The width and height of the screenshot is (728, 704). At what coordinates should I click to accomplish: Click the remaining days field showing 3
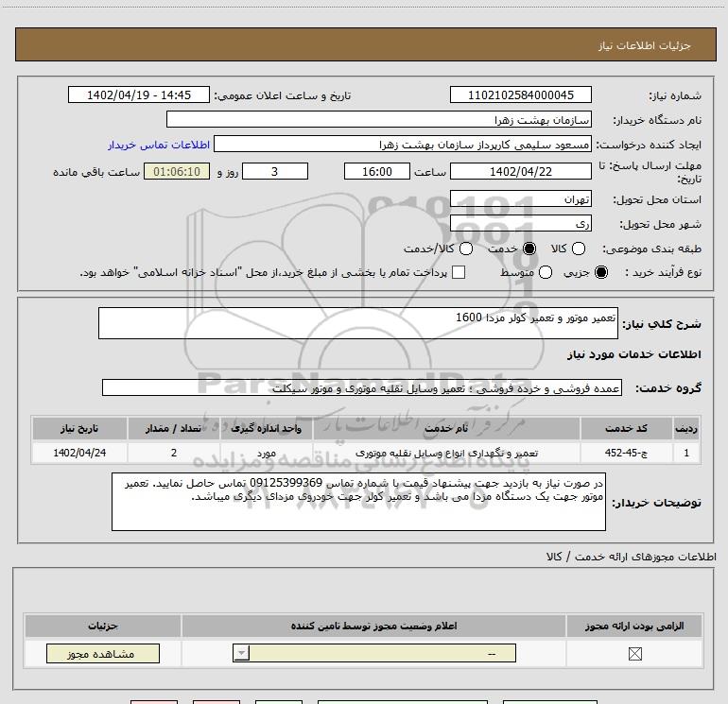tap(275, 171)
